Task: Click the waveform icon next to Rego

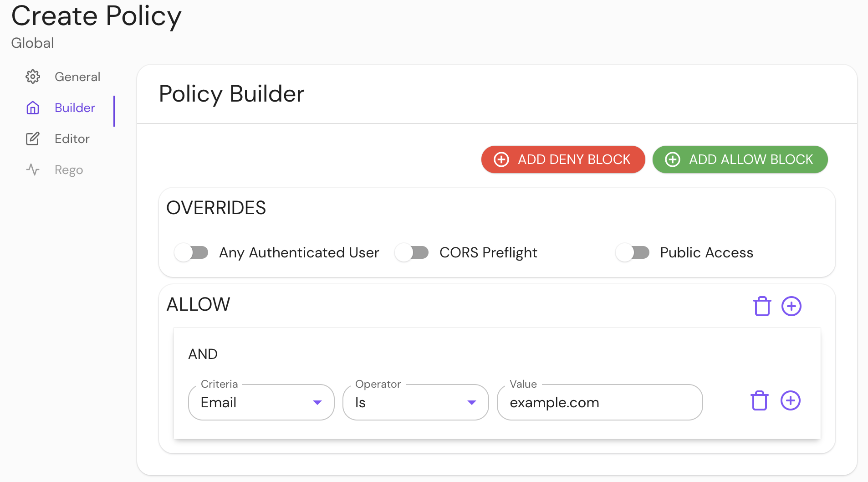Action: click(x=33, y=169)
